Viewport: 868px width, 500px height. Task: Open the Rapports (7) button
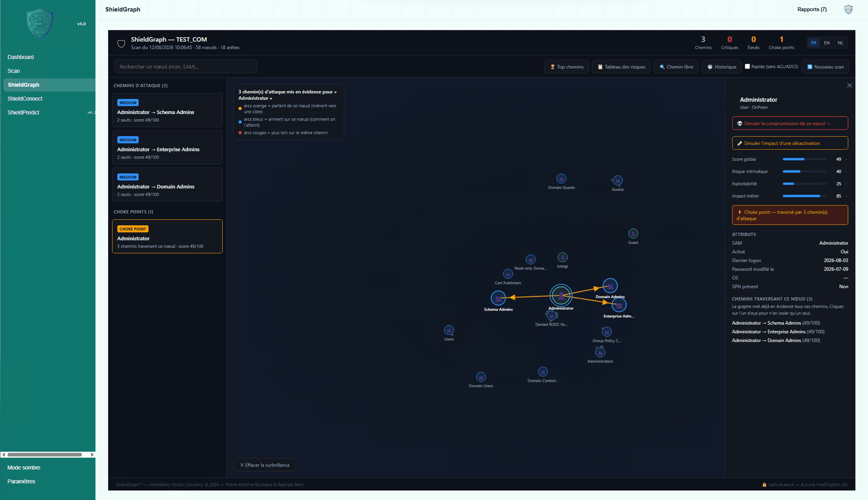tap(812, 10)
